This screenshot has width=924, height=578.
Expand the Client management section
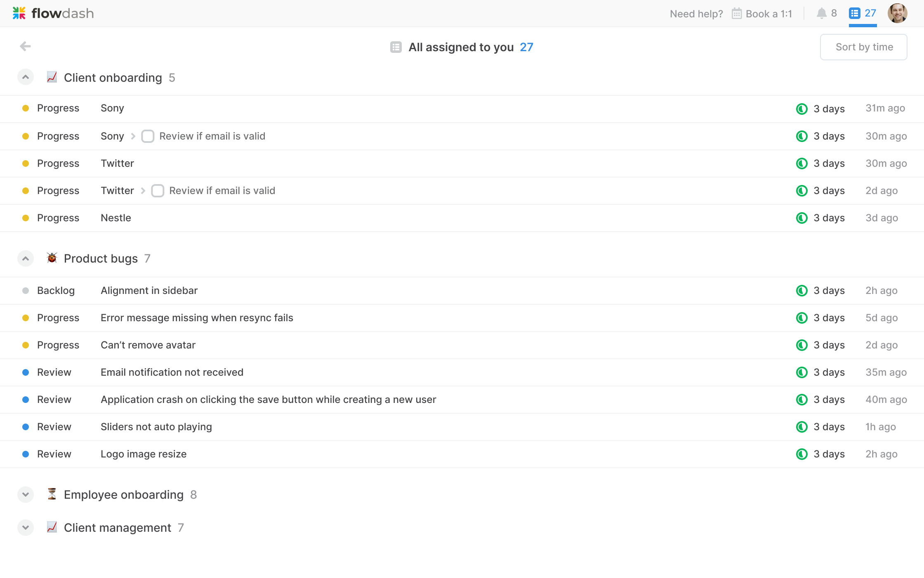(x=26, y=528)
